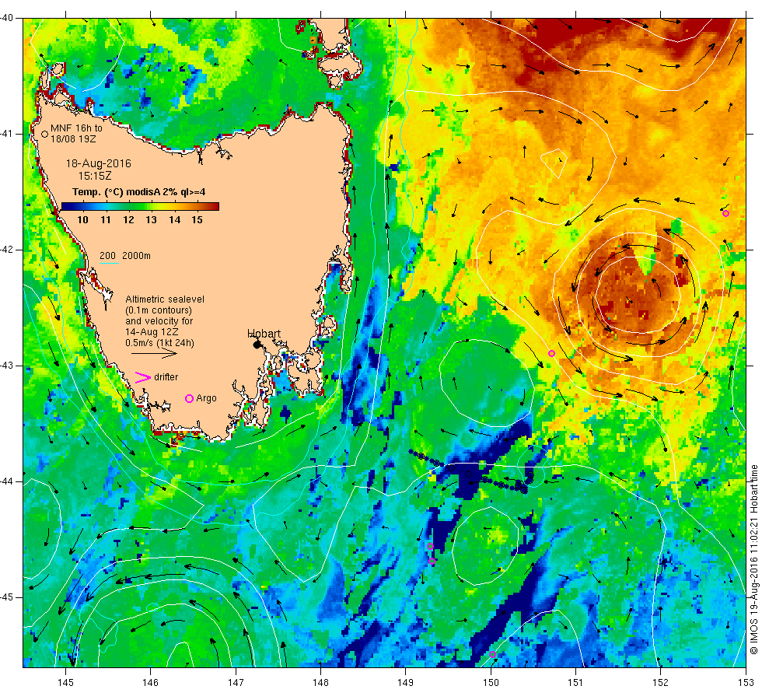This screenshot has width=762, height=700.
Task: Click the black Hobart location marker
Action: tap(257, 345)
